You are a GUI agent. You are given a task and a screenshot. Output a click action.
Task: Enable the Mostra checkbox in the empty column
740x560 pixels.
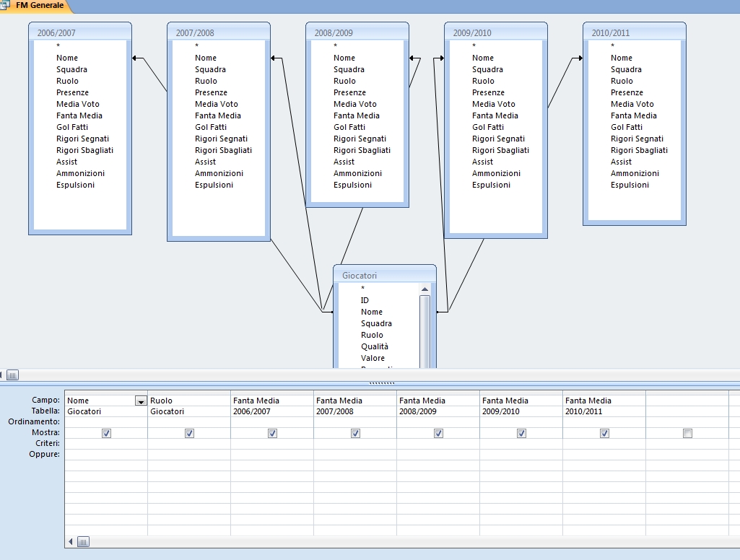click(x=687, y=433)
